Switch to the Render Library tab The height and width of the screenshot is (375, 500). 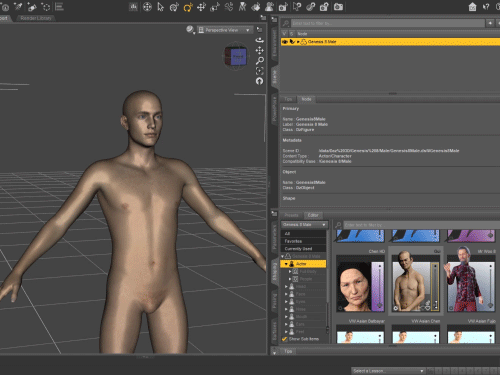36,18
